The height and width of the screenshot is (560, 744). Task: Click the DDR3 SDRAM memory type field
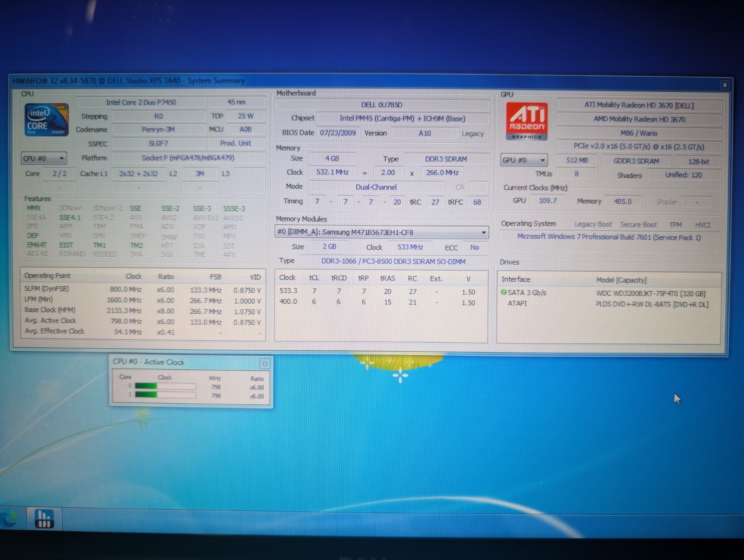446,159
